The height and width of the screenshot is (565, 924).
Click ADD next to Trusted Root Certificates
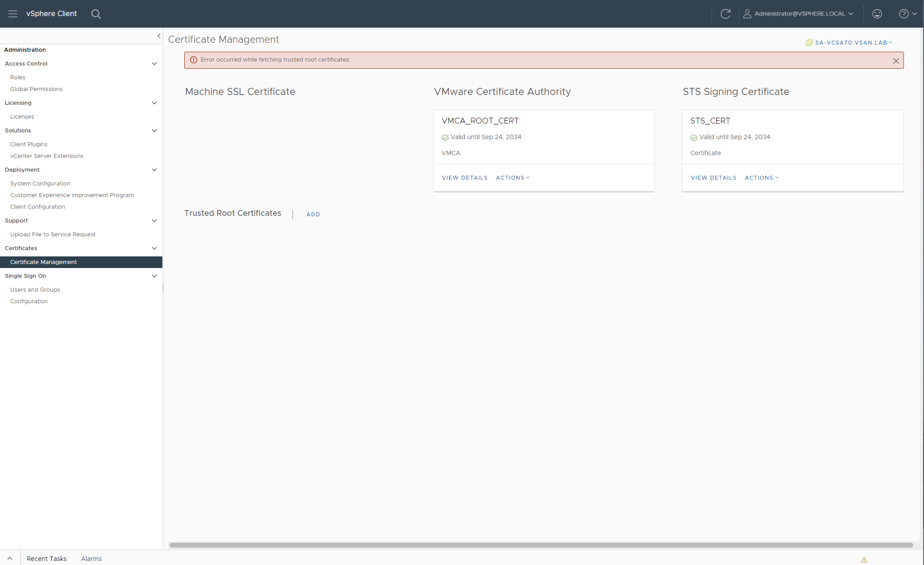click(x=313, y=214)
